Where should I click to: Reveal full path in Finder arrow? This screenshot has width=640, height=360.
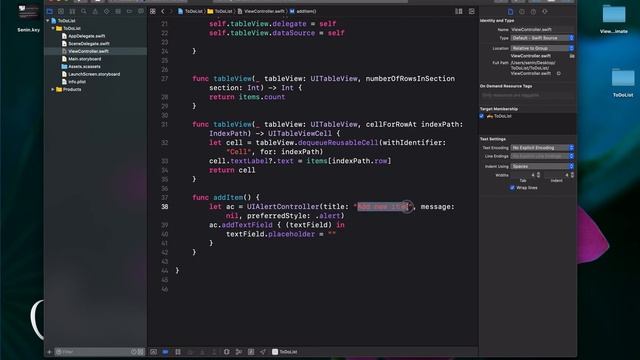[x=559, y=73]
